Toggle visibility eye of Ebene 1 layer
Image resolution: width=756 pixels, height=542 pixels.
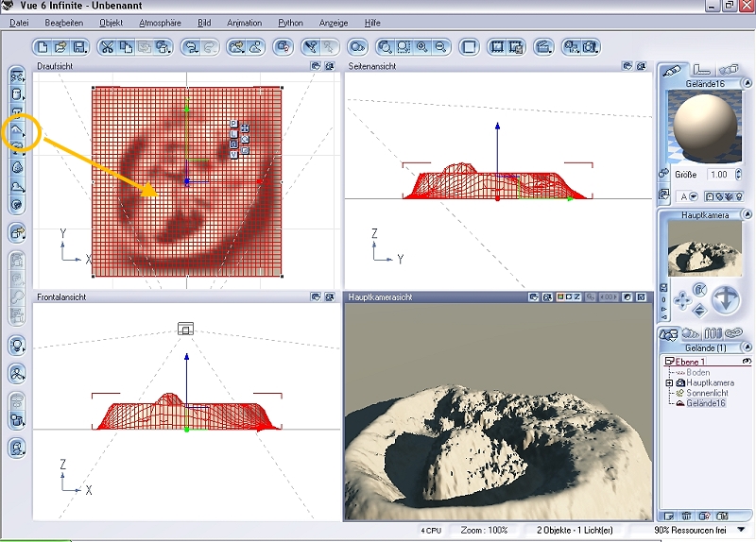pyautogui.click(x=747, y=361)
